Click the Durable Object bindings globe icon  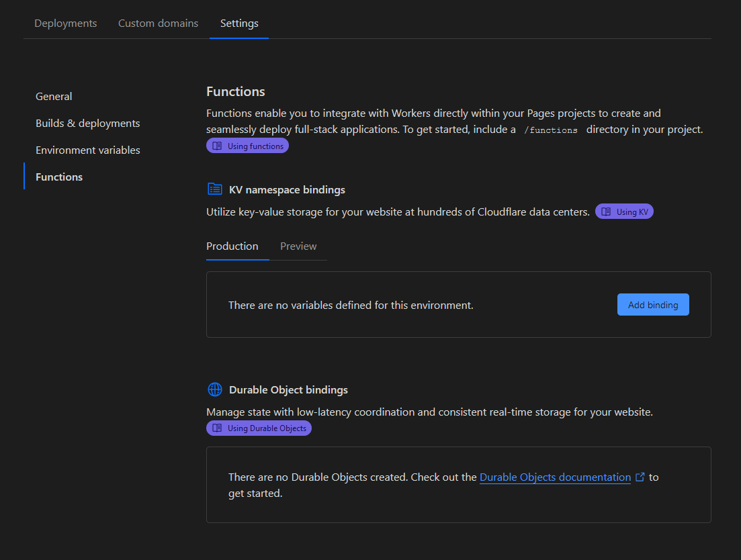pyautogui.click(x=215, y=389)
